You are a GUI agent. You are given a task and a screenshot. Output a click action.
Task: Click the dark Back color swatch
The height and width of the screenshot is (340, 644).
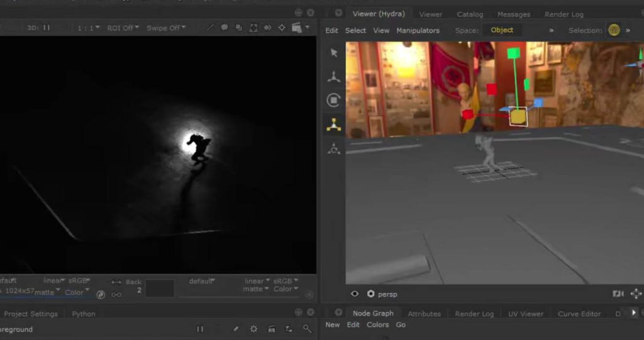pos(160,288)
